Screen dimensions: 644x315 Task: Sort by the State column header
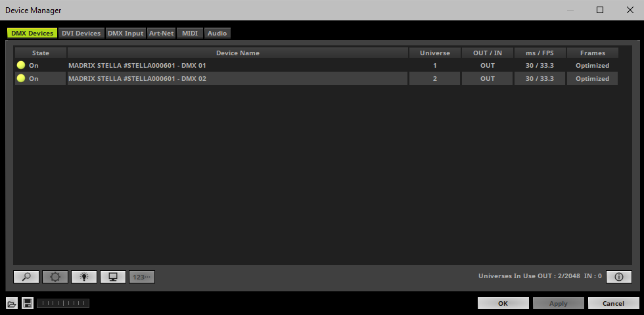click(41, 53)
